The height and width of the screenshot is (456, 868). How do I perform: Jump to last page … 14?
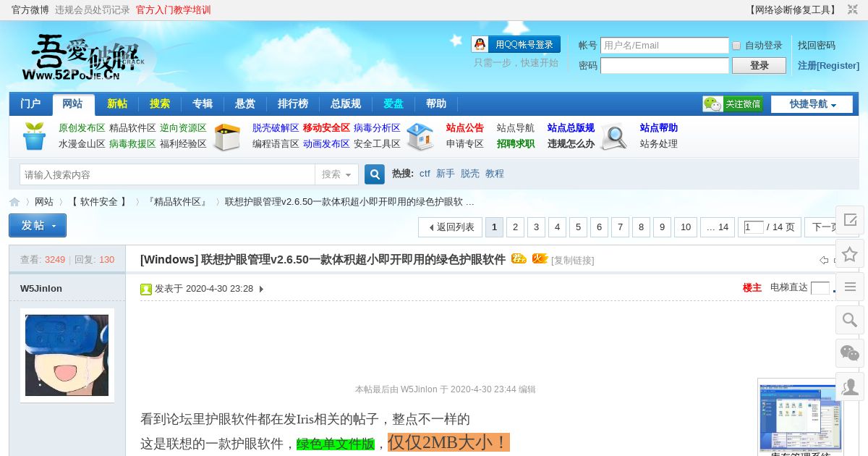pos(718,227)
